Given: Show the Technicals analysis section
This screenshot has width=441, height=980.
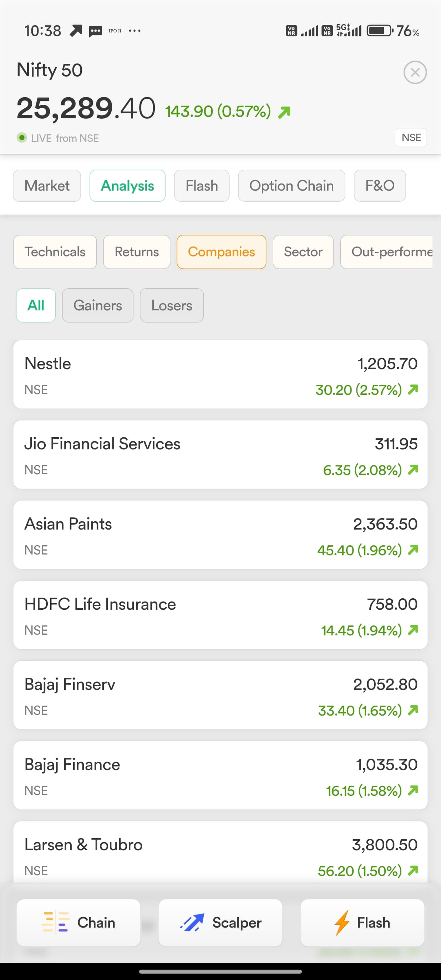Looking at the screenshot, I should point(55,252).
